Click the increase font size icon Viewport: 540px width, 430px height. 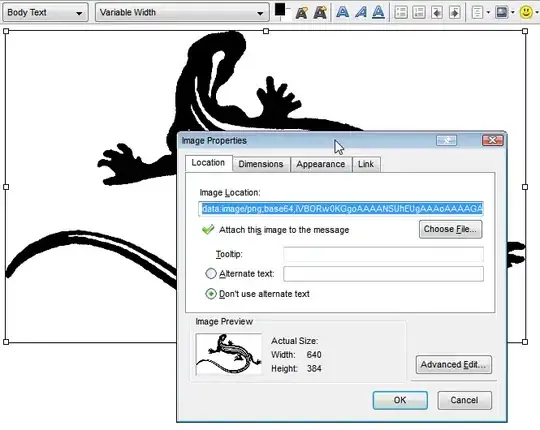point(320,13)
